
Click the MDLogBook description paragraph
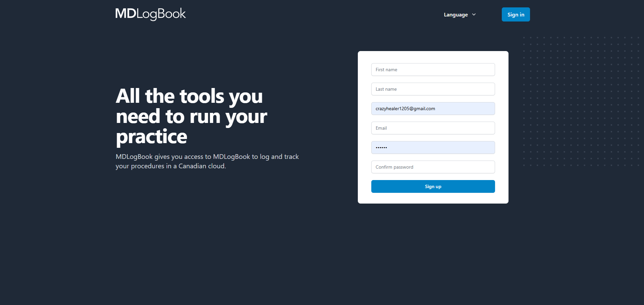(x=207, y=161)
